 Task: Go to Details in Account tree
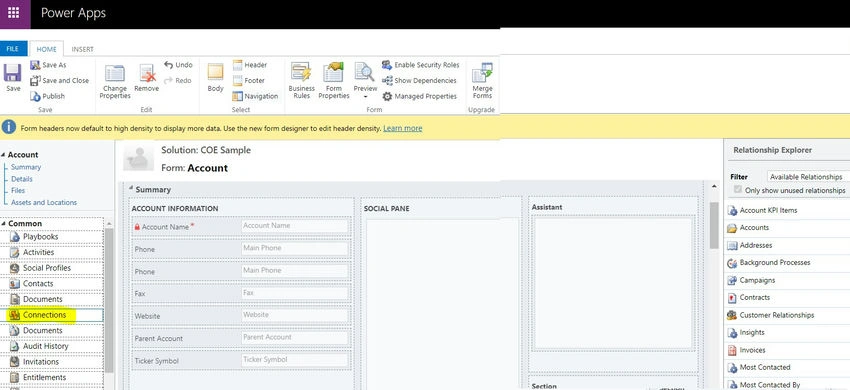[x=22, y=179]
